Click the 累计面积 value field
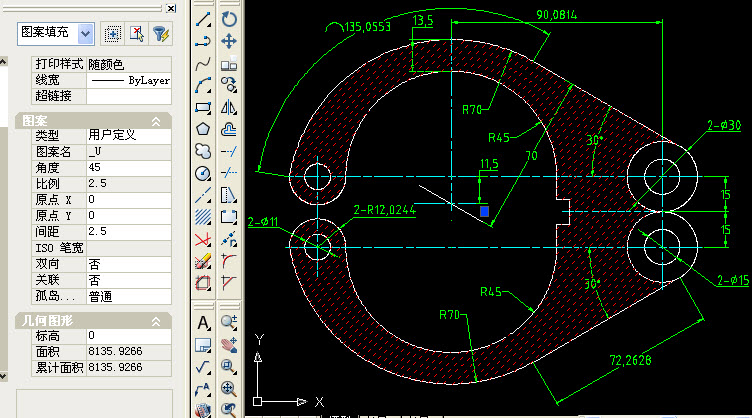 (129, 368)
